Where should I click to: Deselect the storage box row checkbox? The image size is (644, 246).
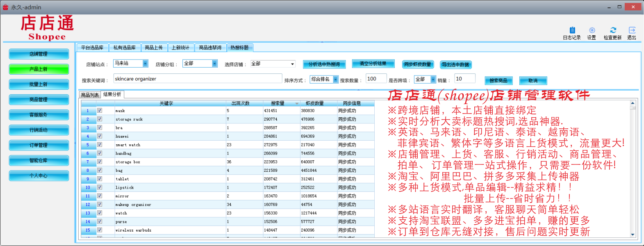click(x=99, y=162)
